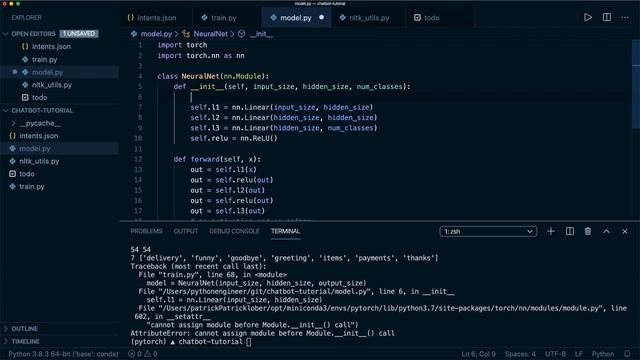Open nltk_utils.py in the project folder tree

tap(39, 161)
